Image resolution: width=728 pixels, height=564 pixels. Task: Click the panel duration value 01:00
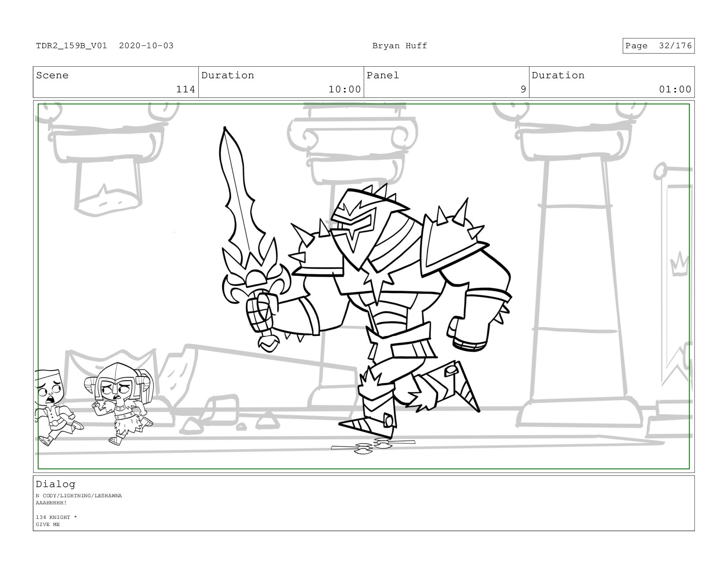click(x=675, y=89)
